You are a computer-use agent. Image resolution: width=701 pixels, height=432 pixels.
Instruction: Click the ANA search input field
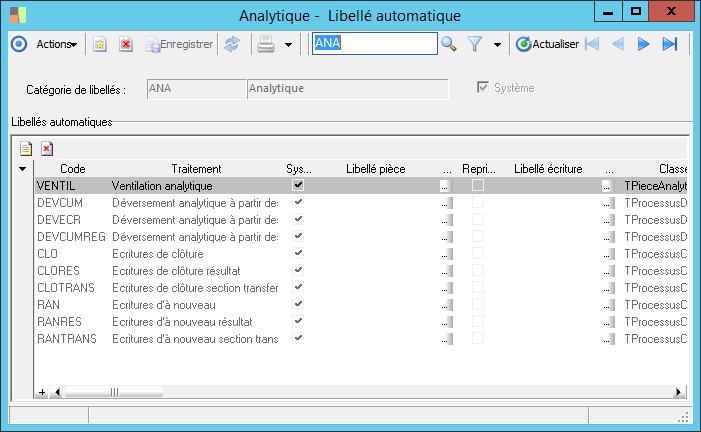(375, 43)
